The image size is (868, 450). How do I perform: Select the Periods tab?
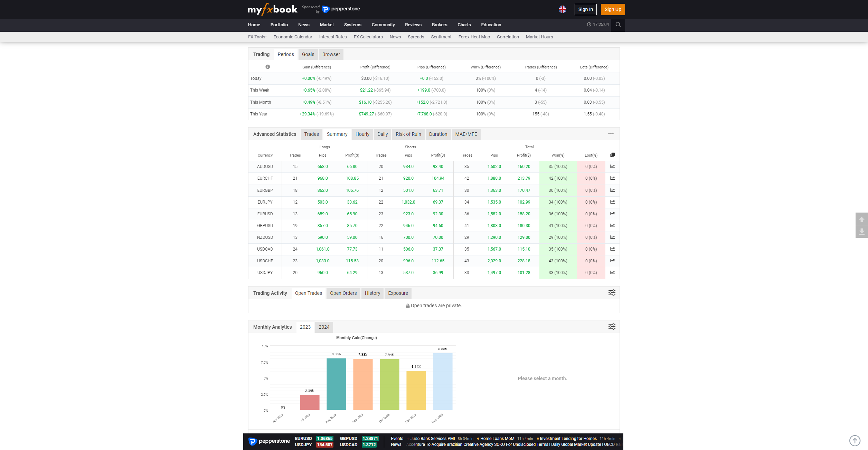click(286, 54)
